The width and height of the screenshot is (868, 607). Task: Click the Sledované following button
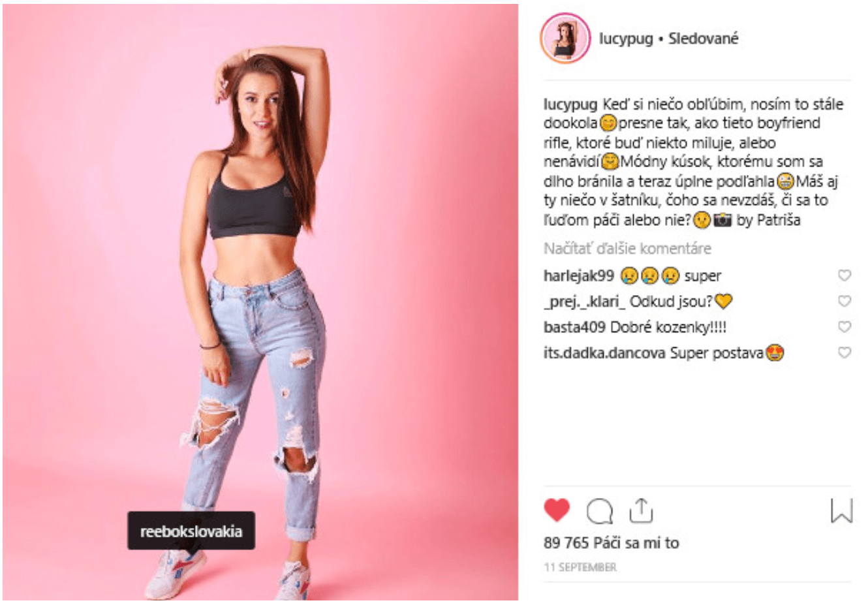703,39
